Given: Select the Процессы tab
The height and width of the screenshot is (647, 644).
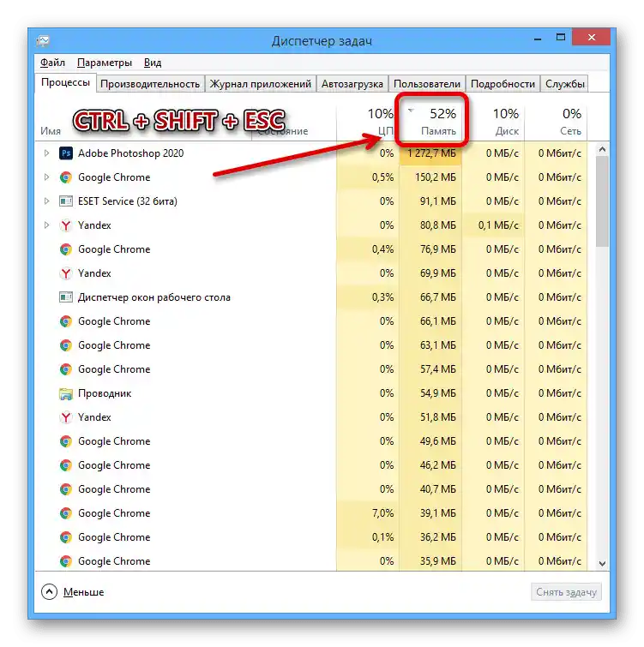Looking at the screenshot, I should tap(66, 82).
